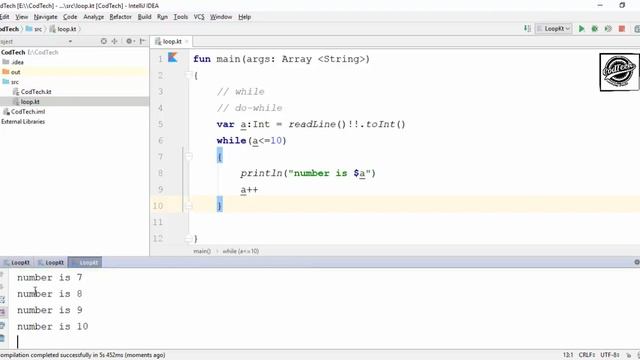Collapse main function fold marker at line 2
Viewport: 640px width, 360px height.
189,75
